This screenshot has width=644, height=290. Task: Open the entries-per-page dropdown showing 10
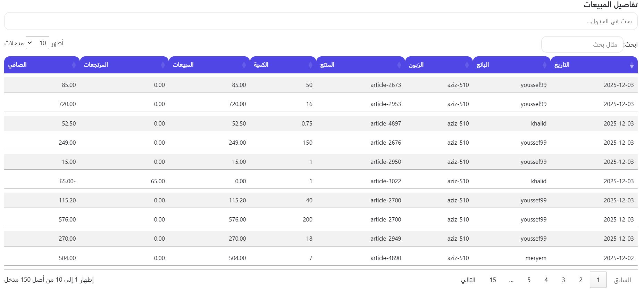pos(37,43)
